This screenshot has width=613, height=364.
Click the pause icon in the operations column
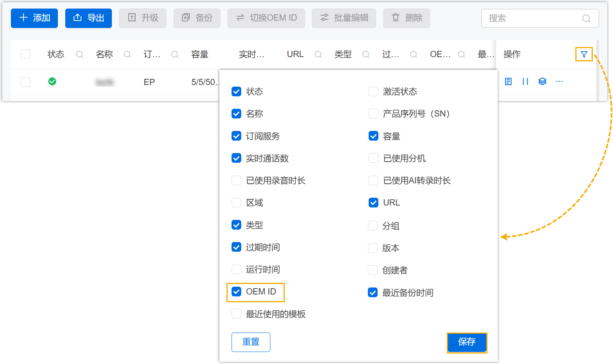[525, 82]
